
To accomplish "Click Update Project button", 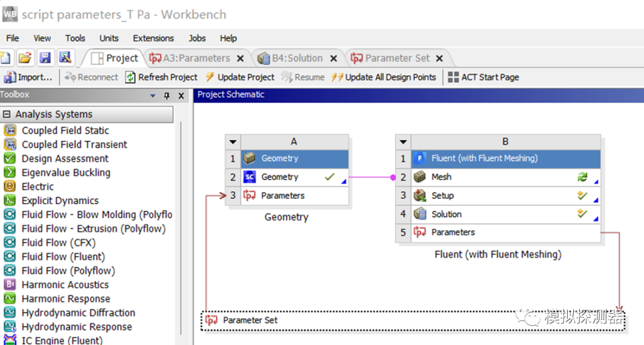I will point(240,77).
